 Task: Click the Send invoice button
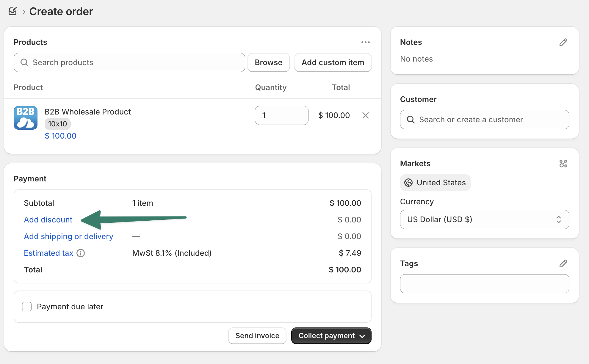point(257,336)
